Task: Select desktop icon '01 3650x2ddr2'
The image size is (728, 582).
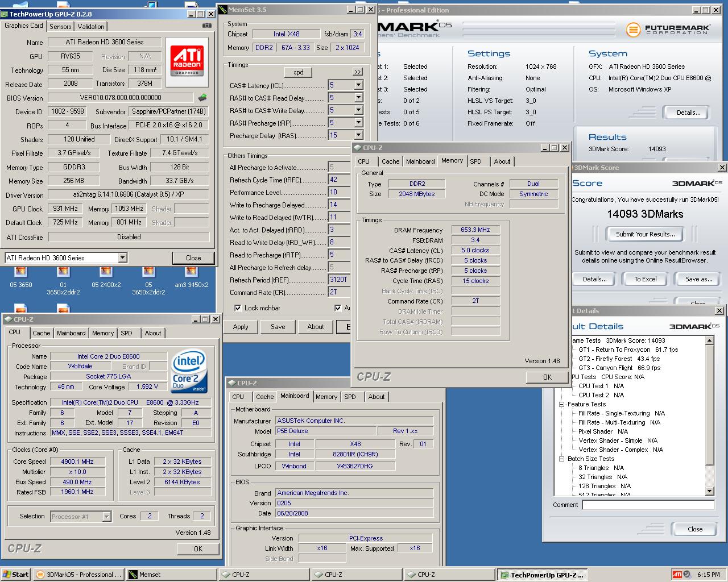Action: [63, 280]
